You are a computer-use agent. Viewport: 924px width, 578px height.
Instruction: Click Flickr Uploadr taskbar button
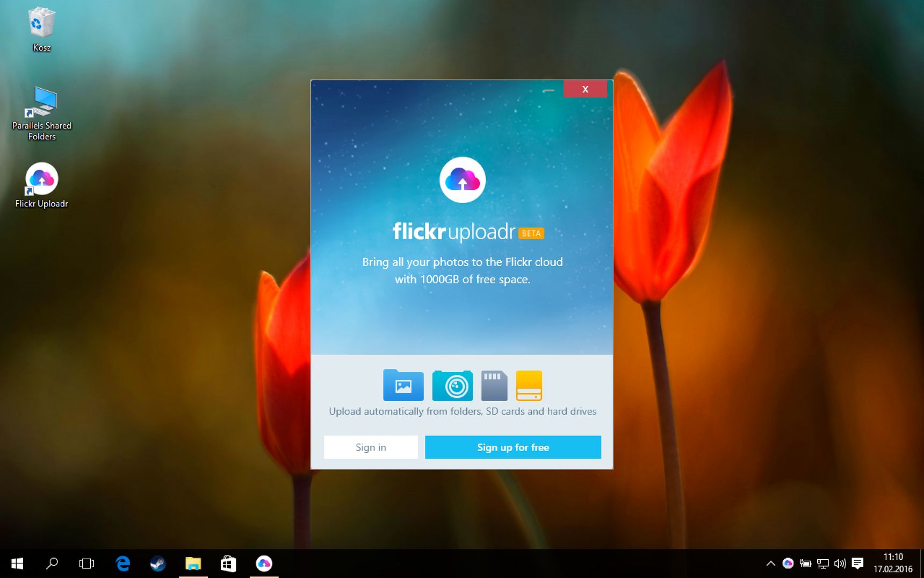[x=264, y=563]
